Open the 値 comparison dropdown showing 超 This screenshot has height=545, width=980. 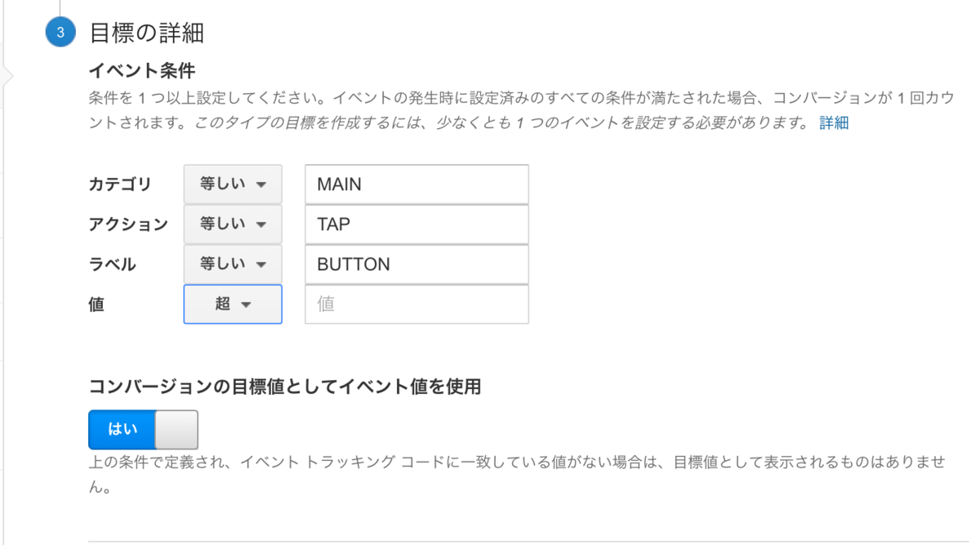coord(233,304)
